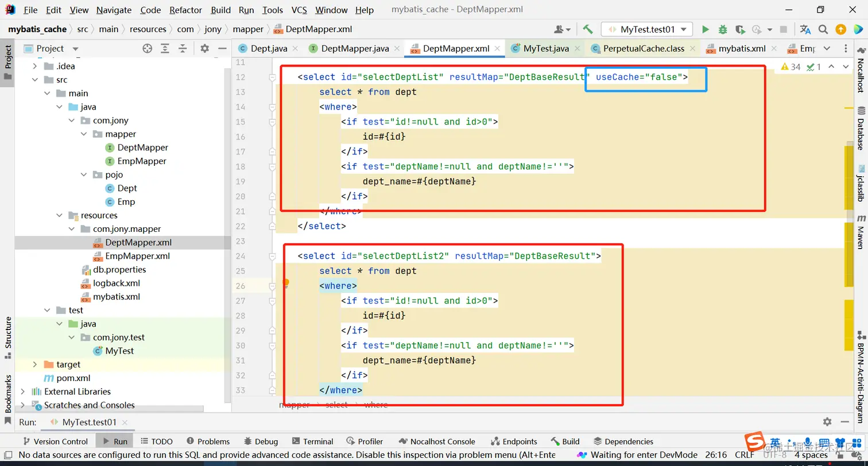Click Collapse All icon in Project panel

click(x=183, y=49)
